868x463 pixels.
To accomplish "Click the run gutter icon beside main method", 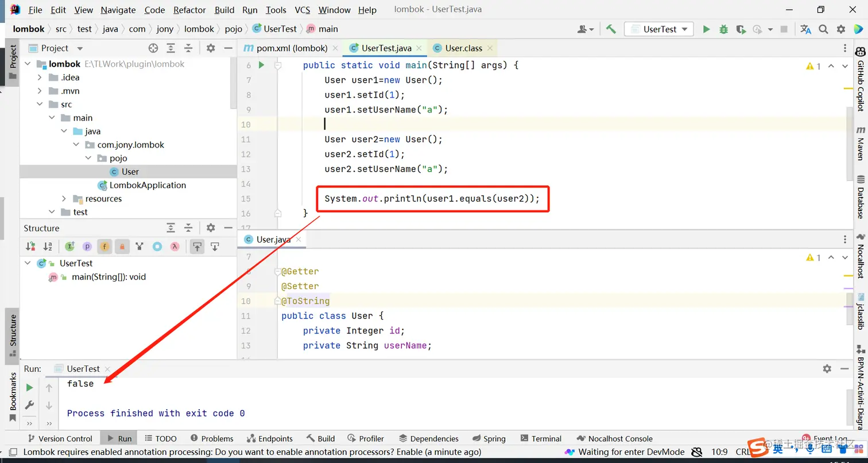I will point(261,65).
